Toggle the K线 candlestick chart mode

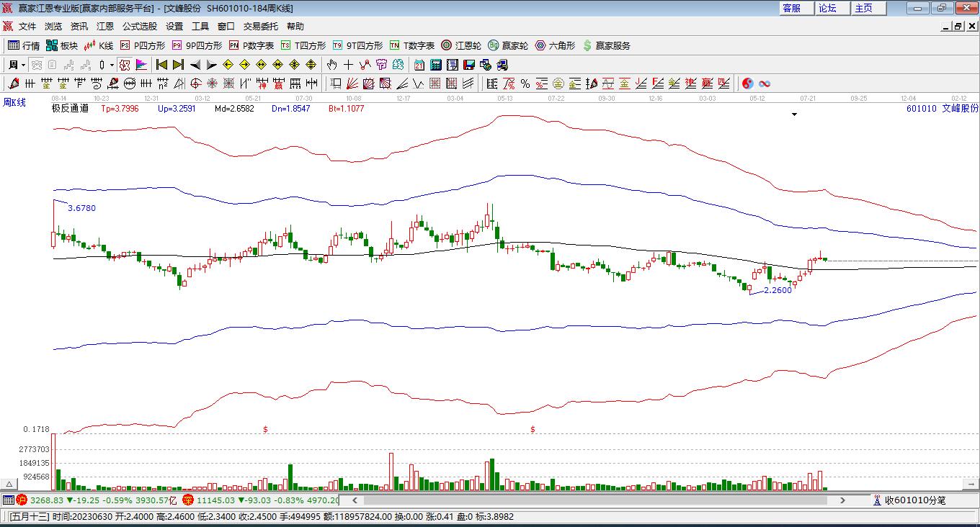pos(99,45)
